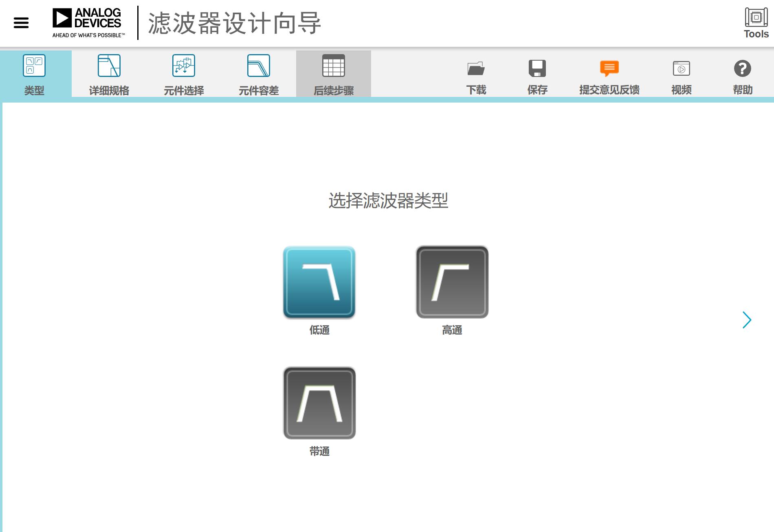This screenshot has height=532, width=774.
Task: Open the 元件容差 step icon
Action: (259, 73)
